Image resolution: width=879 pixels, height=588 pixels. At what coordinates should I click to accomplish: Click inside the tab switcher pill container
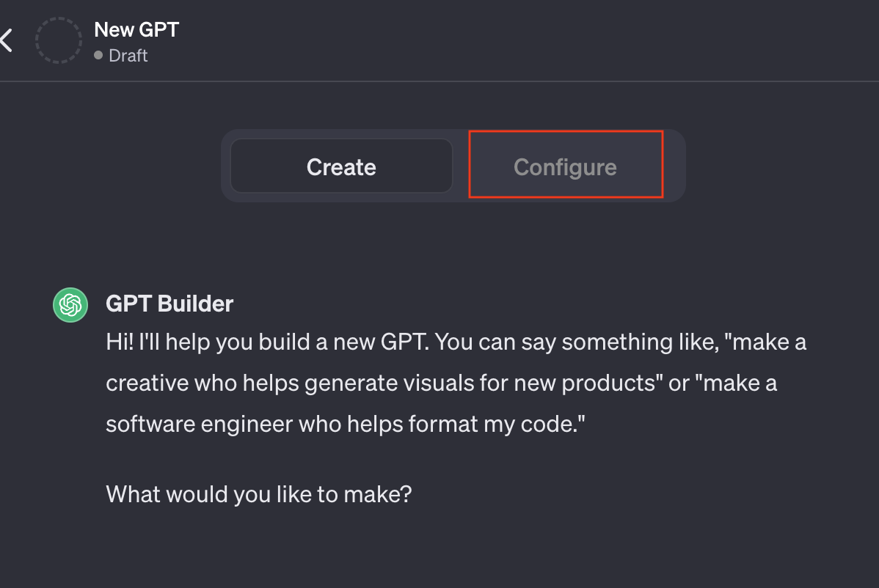(x=453, y=166)
